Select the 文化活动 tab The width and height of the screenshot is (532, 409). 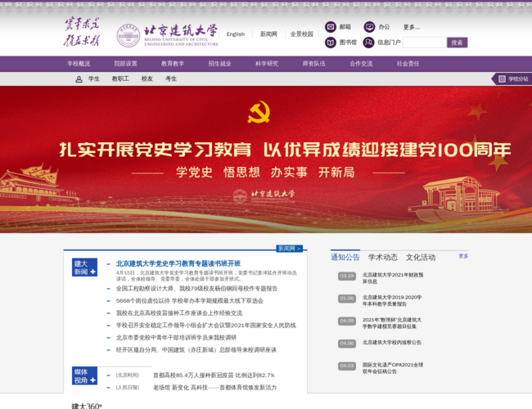click(421, 257)
